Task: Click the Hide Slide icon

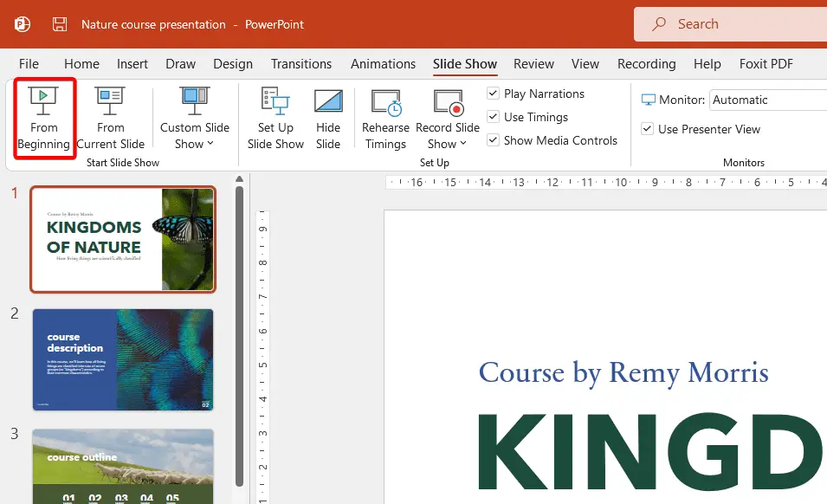Action: tap(328, 101)
